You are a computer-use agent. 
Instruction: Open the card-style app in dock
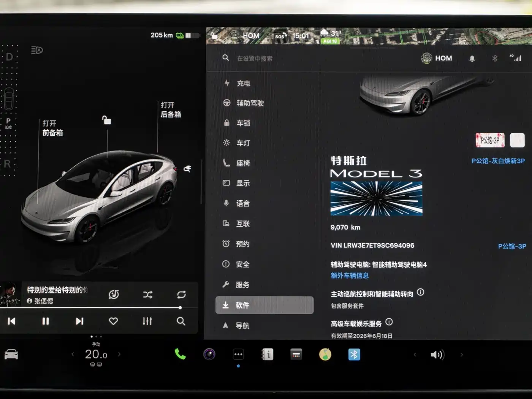pyautogui.click(x=296, y=355)
